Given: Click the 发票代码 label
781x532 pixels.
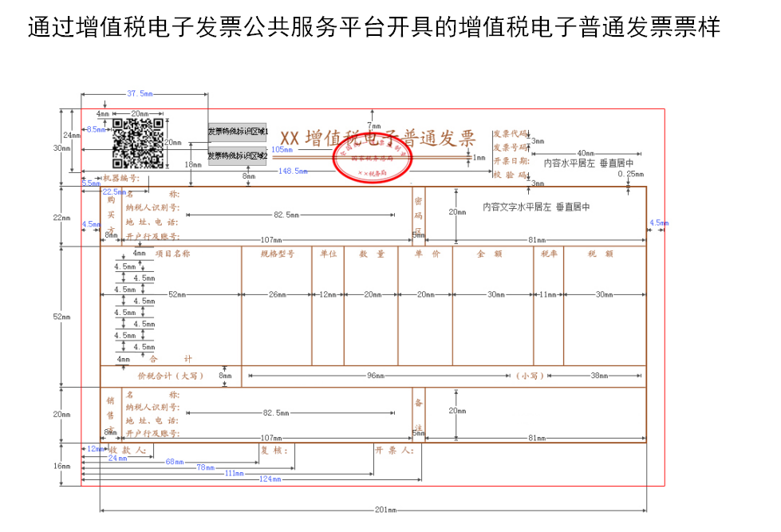Looking at the screenshot, I should (510, 134).
